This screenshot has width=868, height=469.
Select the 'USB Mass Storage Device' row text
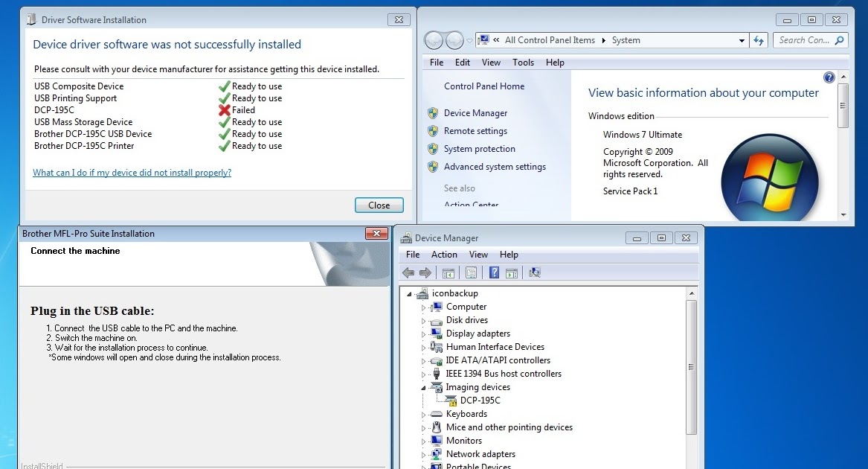pyautogui.click(x=83, y=123)
